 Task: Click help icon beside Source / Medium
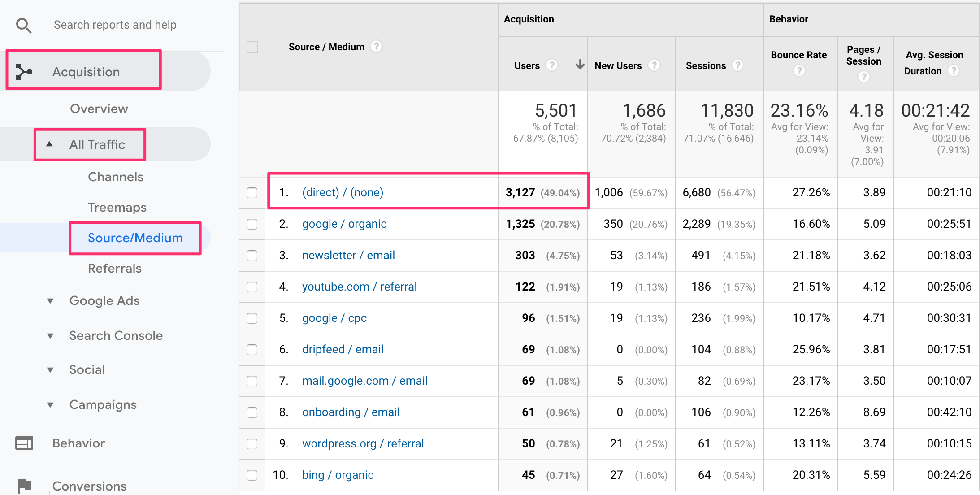(377, 47)
